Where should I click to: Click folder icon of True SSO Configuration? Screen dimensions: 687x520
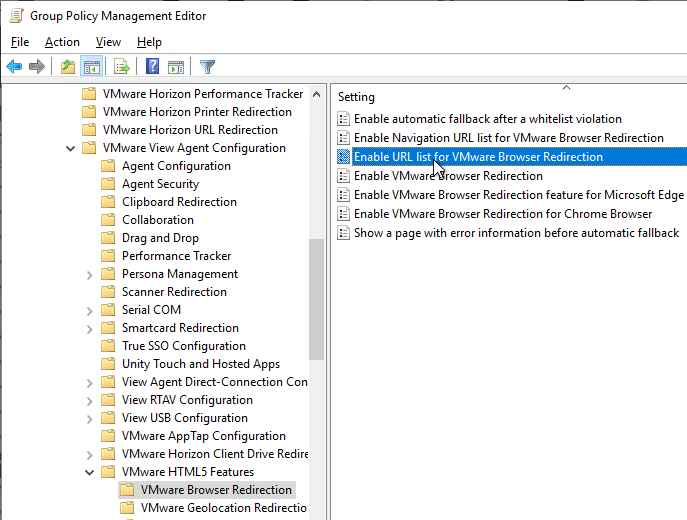tap(108, 346)
